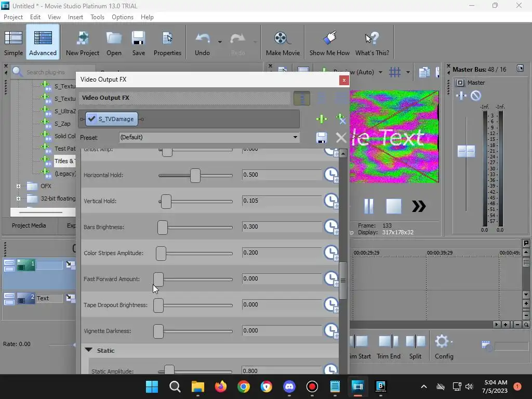532x399 pixels.
Task: Delete the current preset
Action: 341,138
